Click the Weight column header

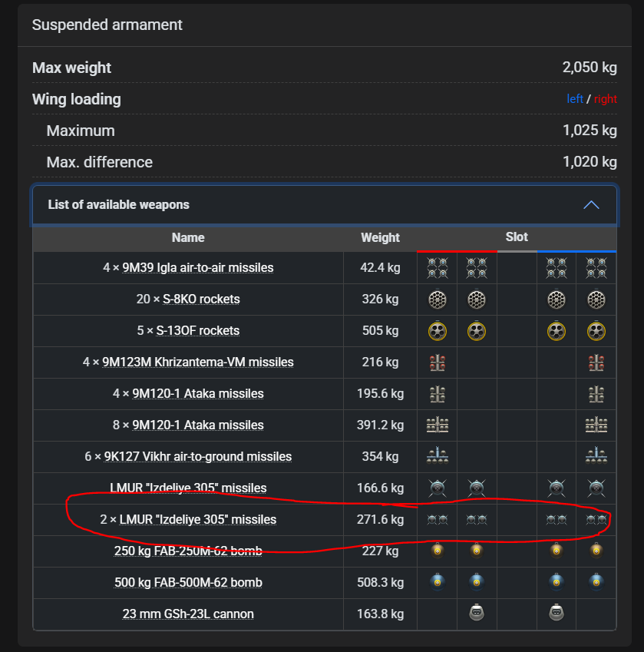380,237
